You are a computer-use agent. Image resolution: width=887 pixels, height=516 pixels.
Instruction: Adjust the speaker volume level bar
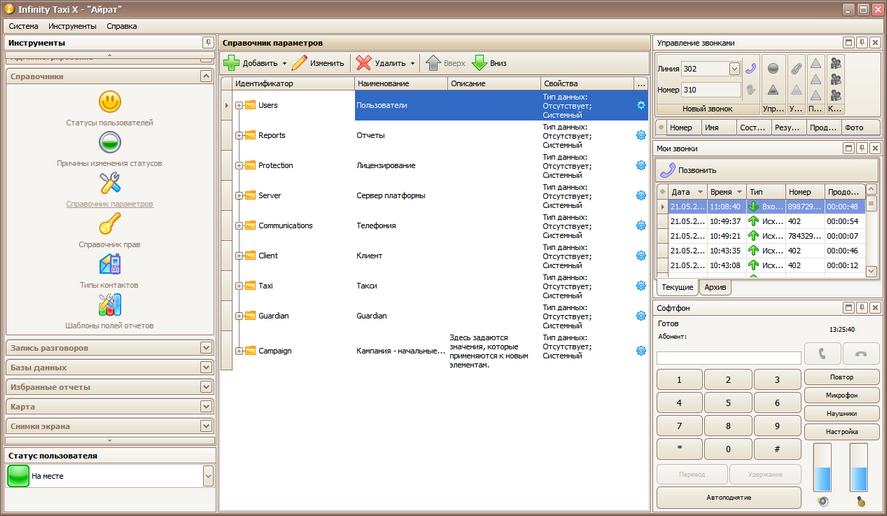(x=823, y=467)
